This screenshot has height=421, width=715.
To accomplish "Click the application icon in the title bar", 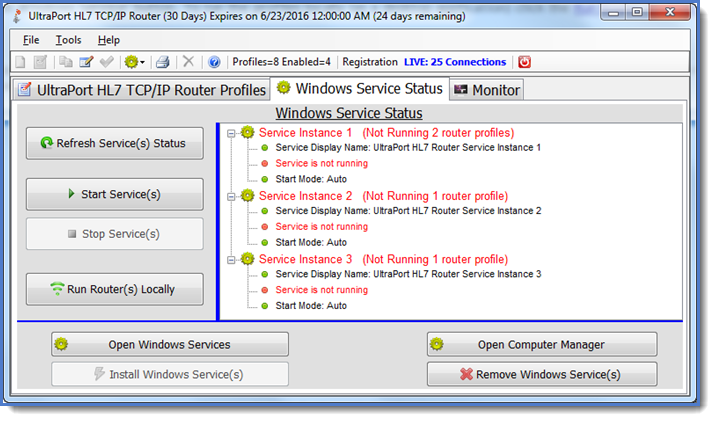I will click(17, 16).
